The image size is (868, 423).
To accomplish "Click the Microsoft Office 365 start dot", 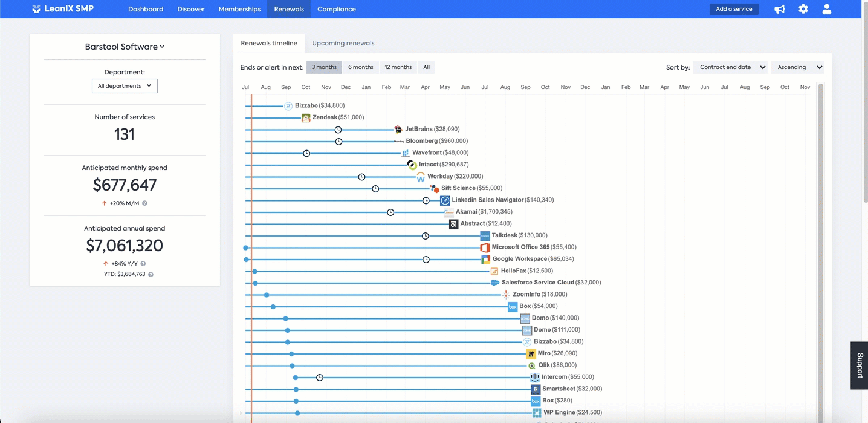I will [x=245, y=248].
